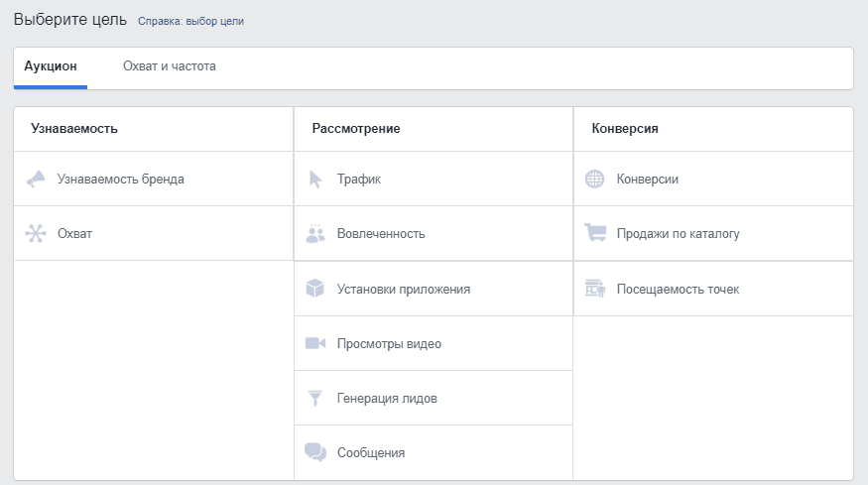
Task: Choose the Сообщения objective
Action: click(434, 452)
